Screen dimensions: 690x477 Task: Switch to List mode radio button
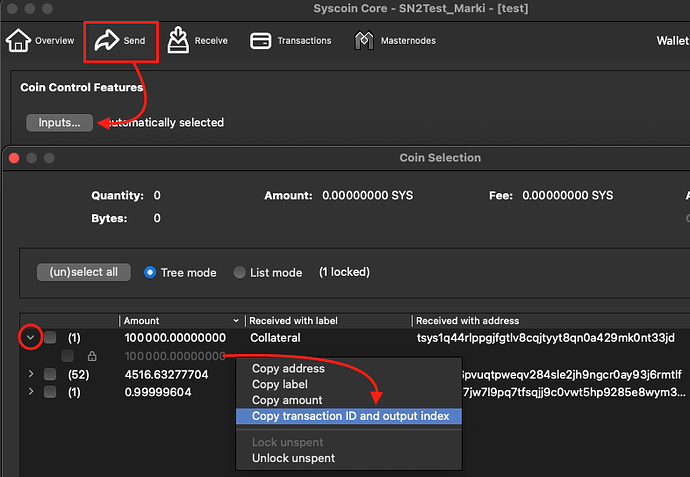coord(240,272)
